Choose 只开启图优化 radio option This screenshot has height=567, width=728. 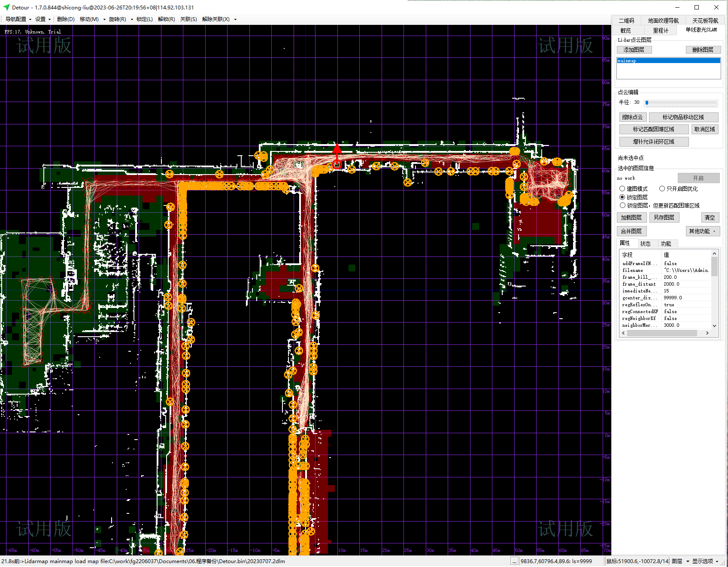(x=662, y=189)
